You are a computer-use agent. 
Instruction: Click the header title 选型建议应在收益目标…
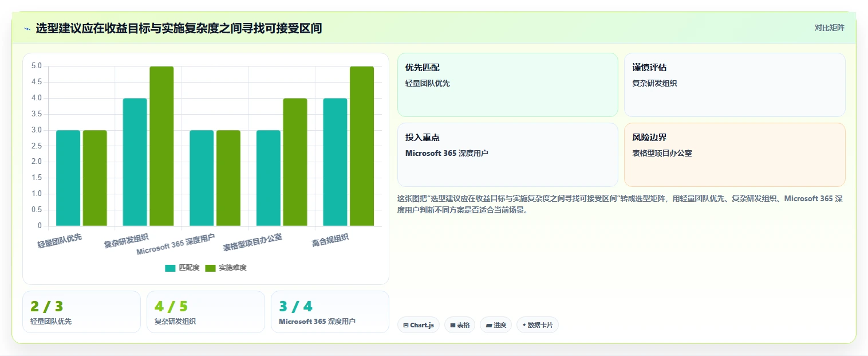coord(179,28)
